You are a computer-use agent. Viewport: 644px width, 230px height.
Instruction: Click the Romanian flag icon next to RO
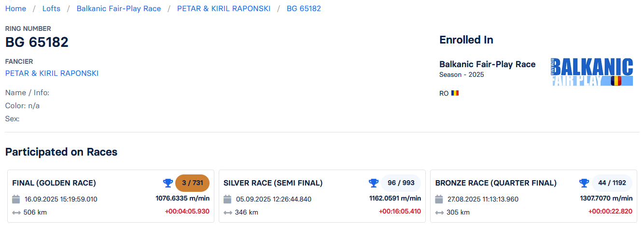click(455, 93)
